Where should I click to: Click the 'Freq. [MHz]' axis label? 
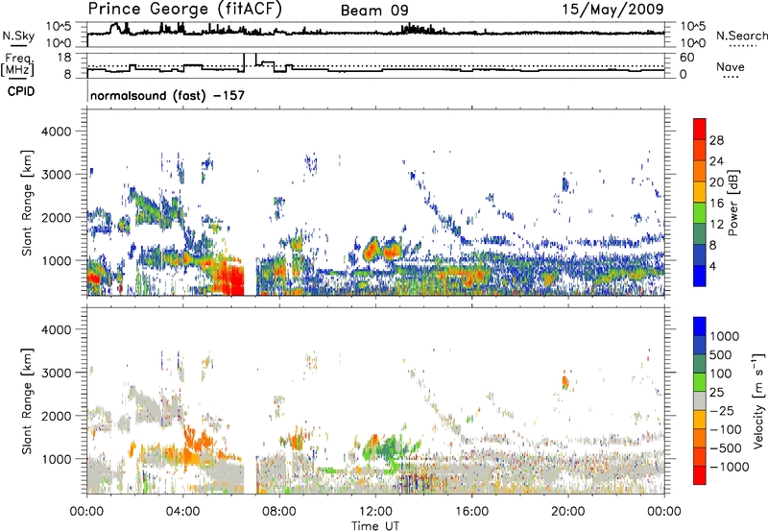18,65
